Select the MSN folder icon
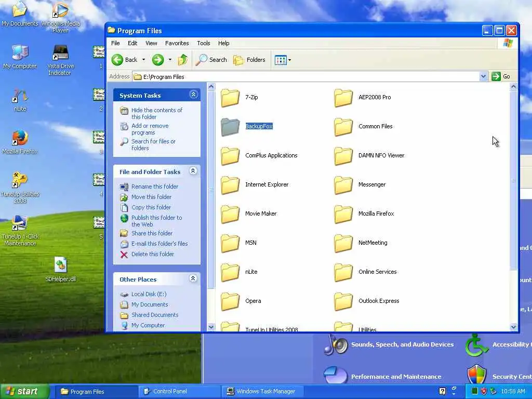The width and height of the screenshot is (532, 399). [230, 243]
